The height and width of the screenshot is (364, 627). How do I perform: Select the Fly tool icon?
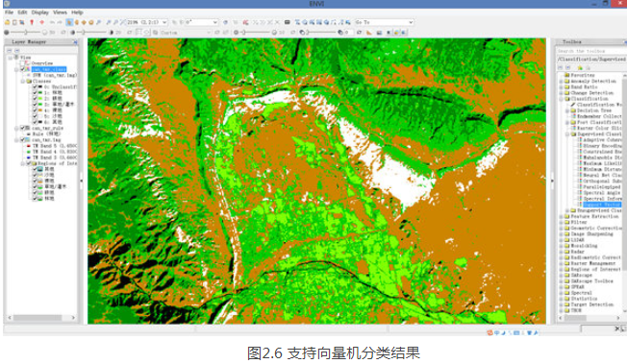[x=84, y=22]
